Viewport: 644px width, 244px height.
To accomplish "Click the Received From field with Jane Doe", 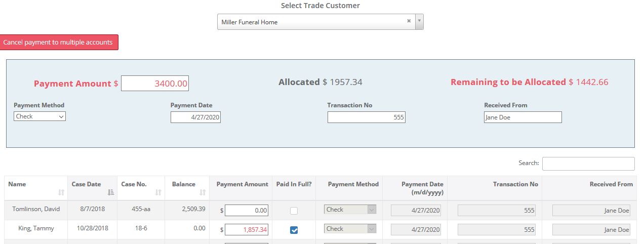I will tap(522, 117).
